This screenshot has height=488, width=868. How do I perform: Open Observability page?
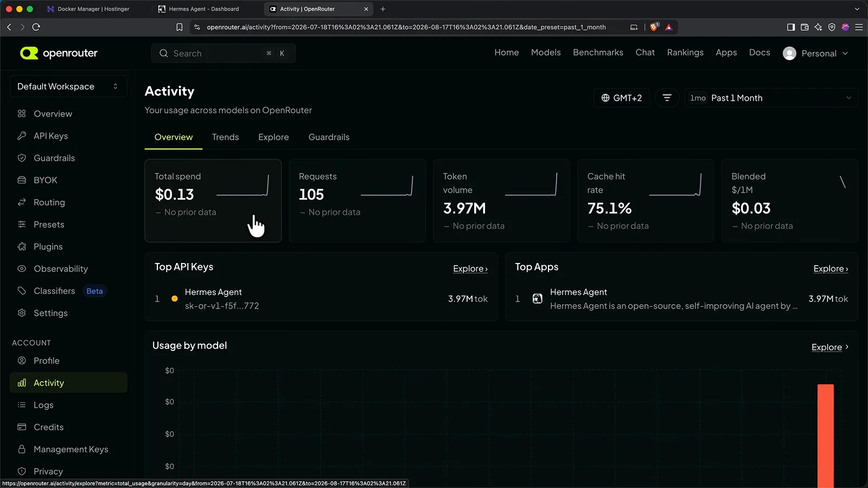point(68,269)
